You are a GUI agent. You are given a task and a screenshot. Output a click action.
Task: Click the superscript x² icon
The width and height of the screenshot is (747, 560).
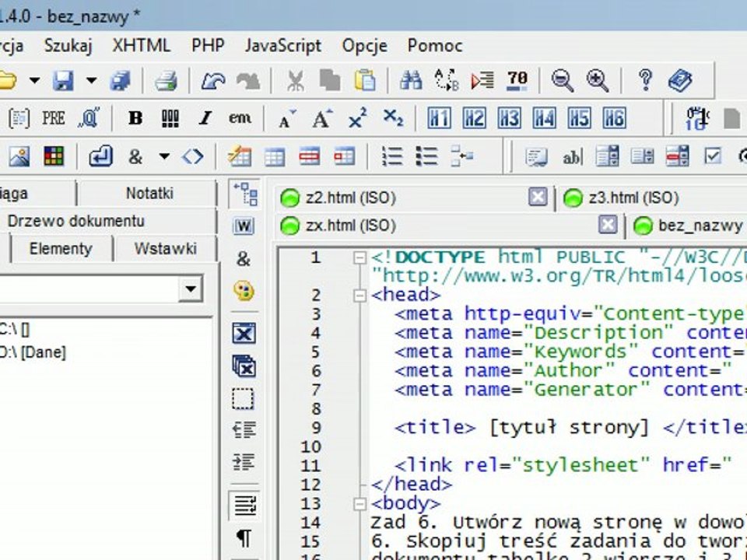(357, 117)
